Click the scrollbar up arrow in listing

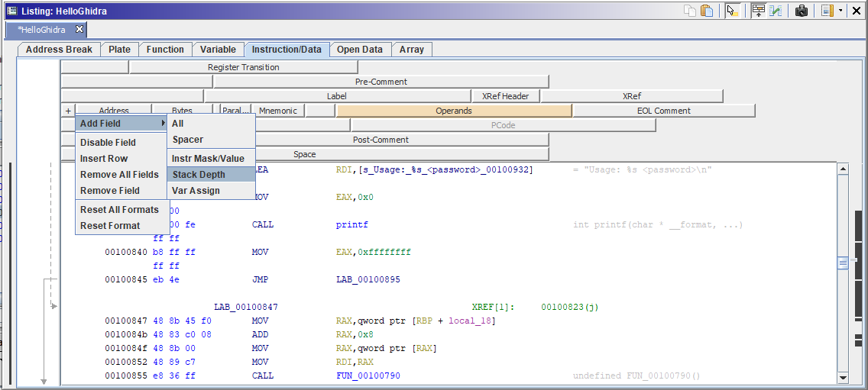pos(843,169)
